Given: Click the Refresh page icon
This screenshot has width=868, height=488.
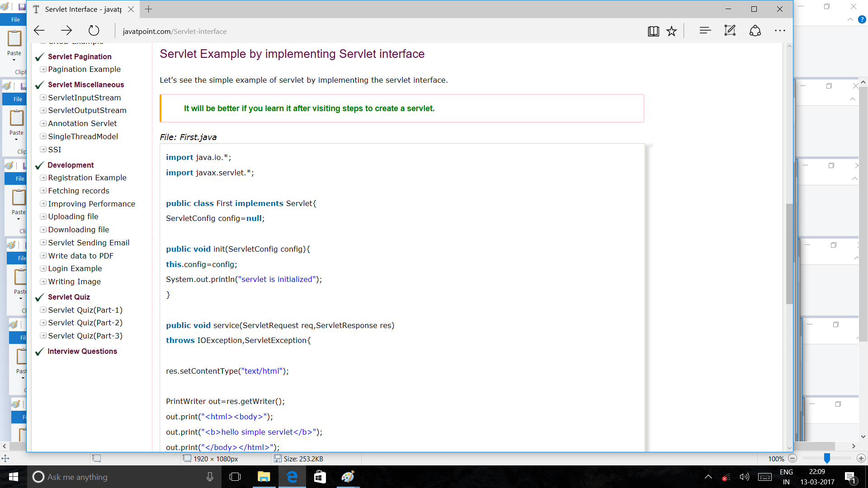Looking at the screenshot, I should [94, 31].
